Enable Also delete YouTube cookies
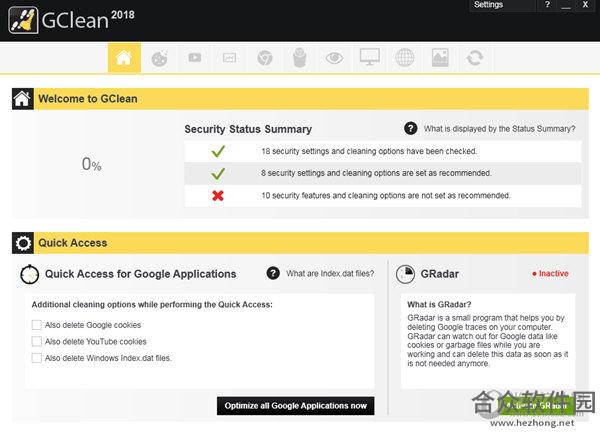This screenshot has width=600, height=433. [x=37, y=342]
